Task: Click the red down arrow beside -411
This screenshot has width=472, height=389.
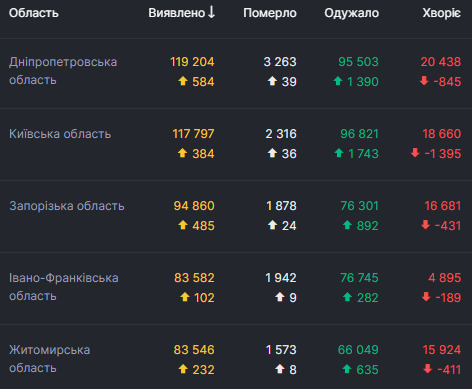Action: click(428, 369)
